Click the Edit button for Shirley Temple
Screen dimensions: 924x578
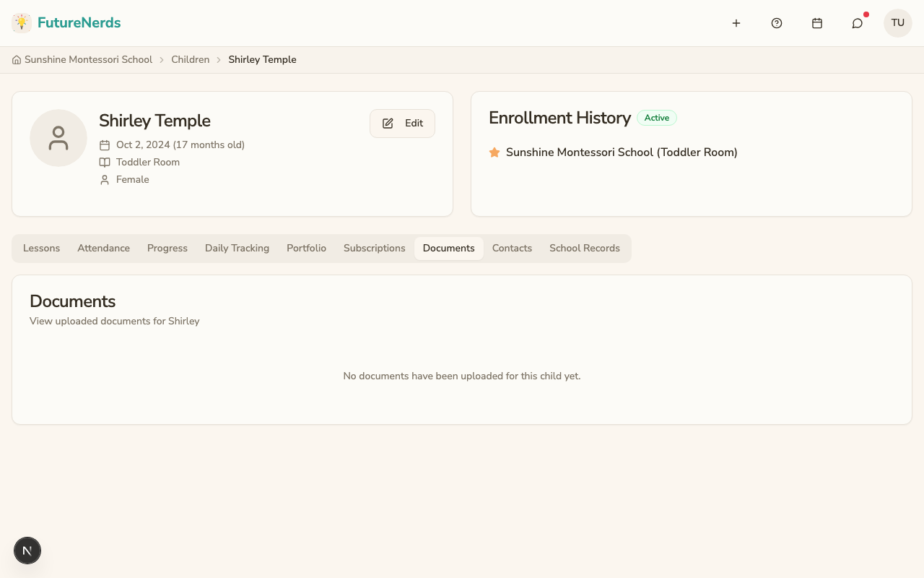tap(402, 123)
